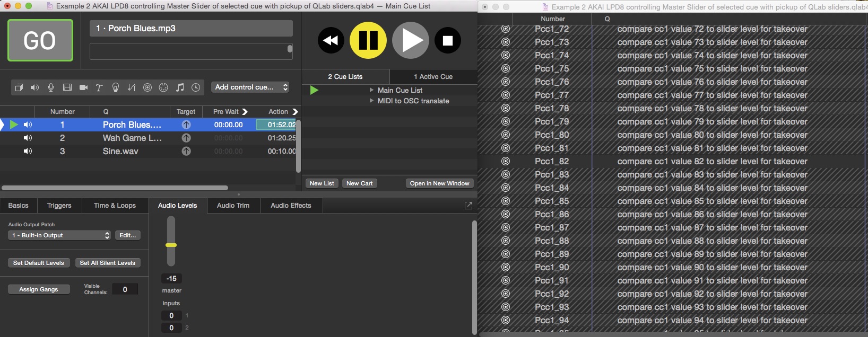Switch to the Audio Trim tab

tap(233, 206)
